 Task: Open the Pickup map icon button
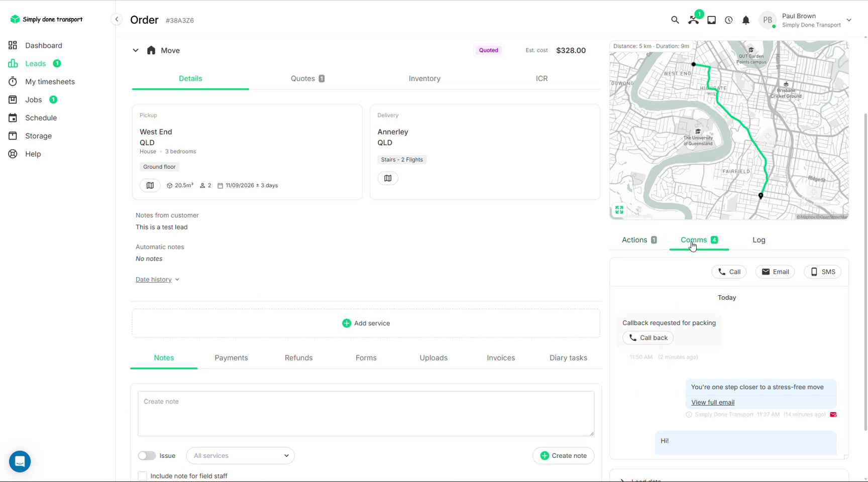(x=150, y=185)
